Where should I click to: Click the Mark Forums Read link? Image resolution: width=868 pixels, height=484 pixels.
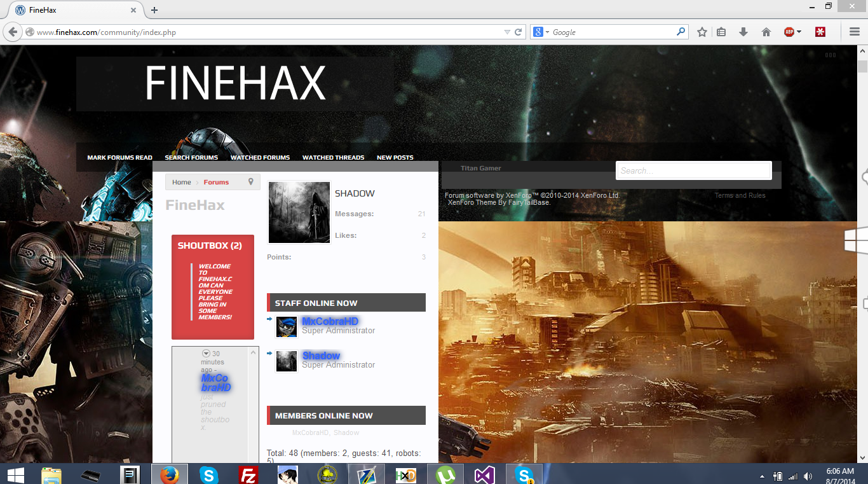(x=119, y=158)
